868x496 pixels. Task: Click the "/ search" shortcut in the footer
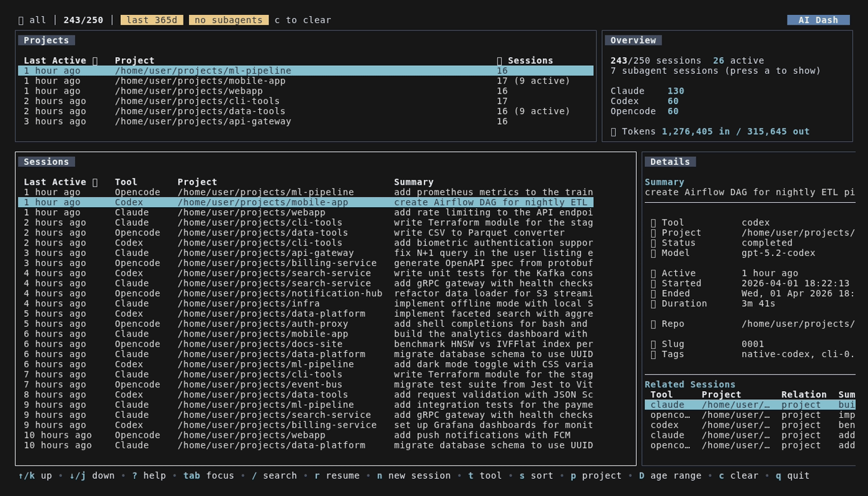click(x=274, y=476)
